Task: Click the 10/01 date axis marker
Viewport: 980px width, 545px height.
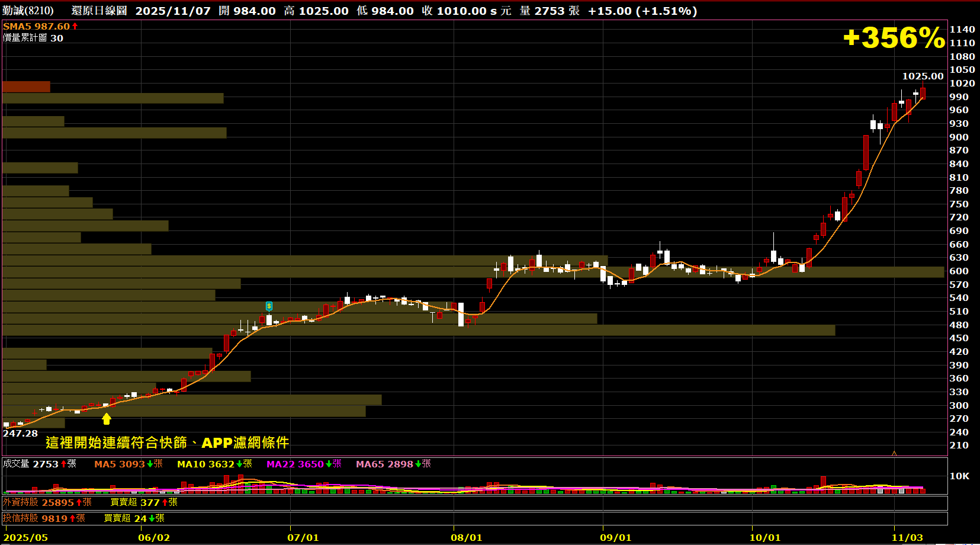Action: click(764, 538)
